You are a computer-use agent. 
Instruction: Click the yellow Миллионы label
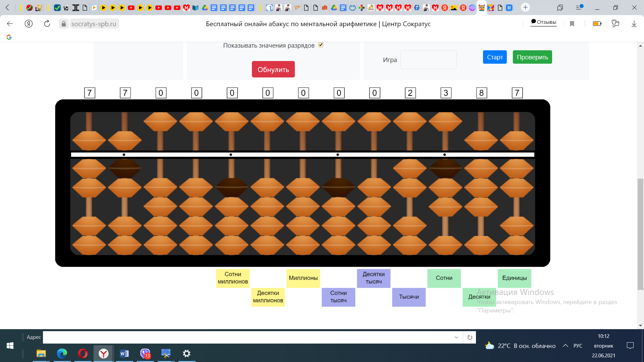point(303,278)
